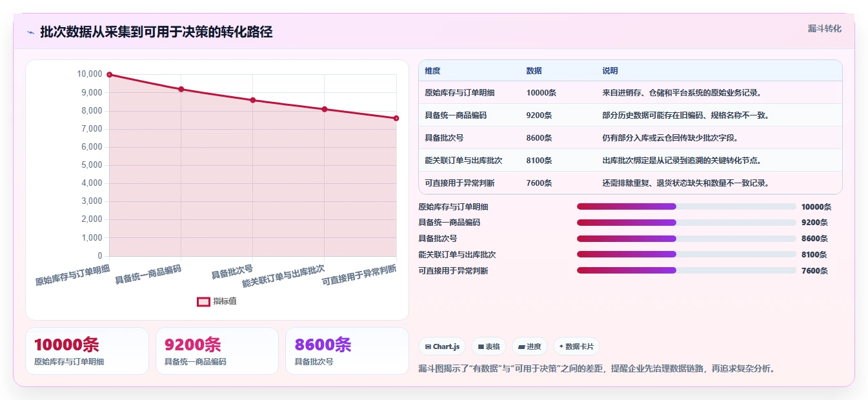Image resolution: width=868 pixels, height=400 pixels.
Task: Click chart data point for 原始库存与订单明细
Action: (109, 75)
